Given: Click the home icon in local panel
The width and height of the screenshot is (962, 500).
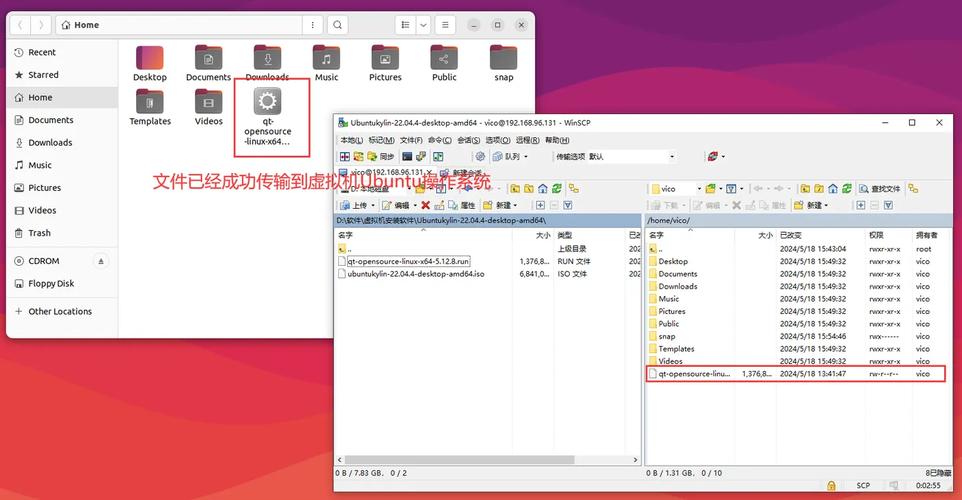Looking at the screenshot, I should point(542,189).
